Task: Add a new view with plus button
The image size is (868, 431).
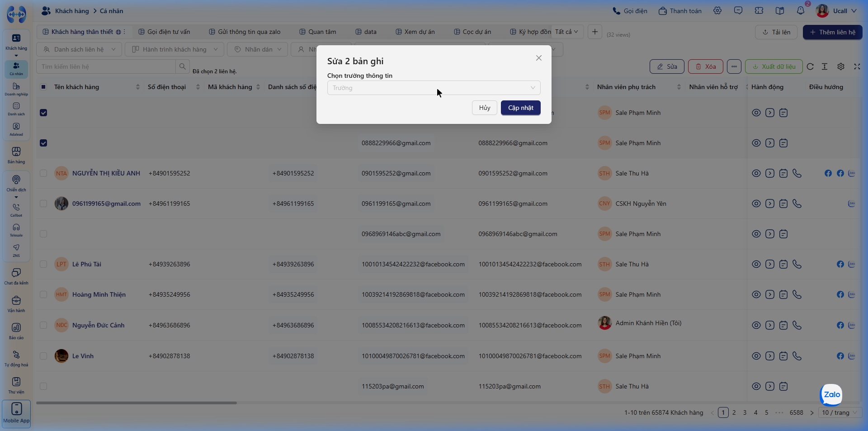Action: point(595,32)
